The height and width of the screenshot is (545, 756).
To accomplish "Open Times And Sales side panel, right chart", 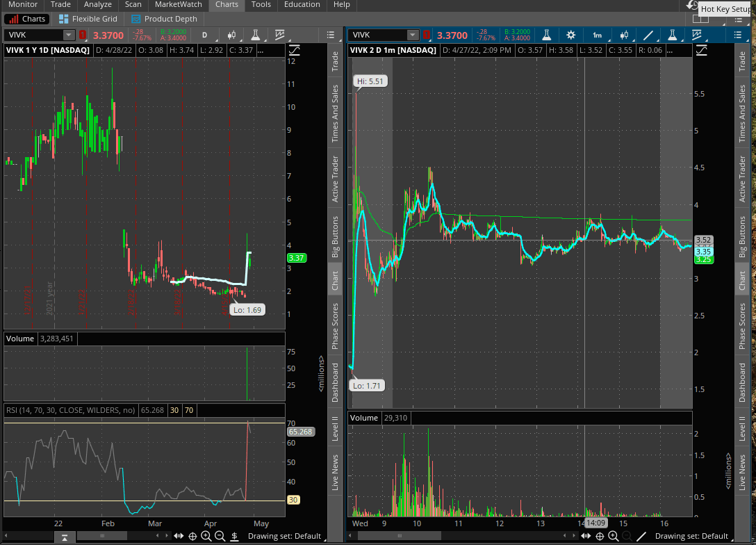I will click(743, 114).
